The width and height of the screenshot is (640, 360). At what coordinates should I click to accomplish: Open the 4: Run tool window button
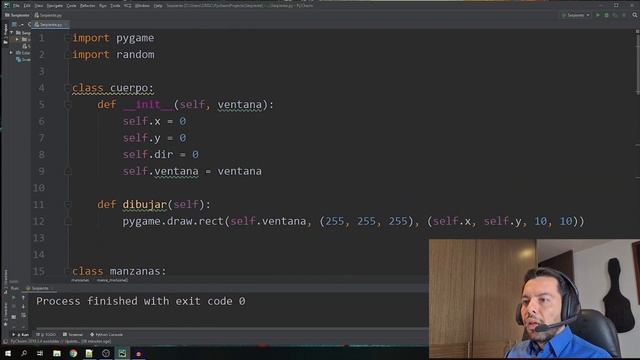(x=20, y=335)
